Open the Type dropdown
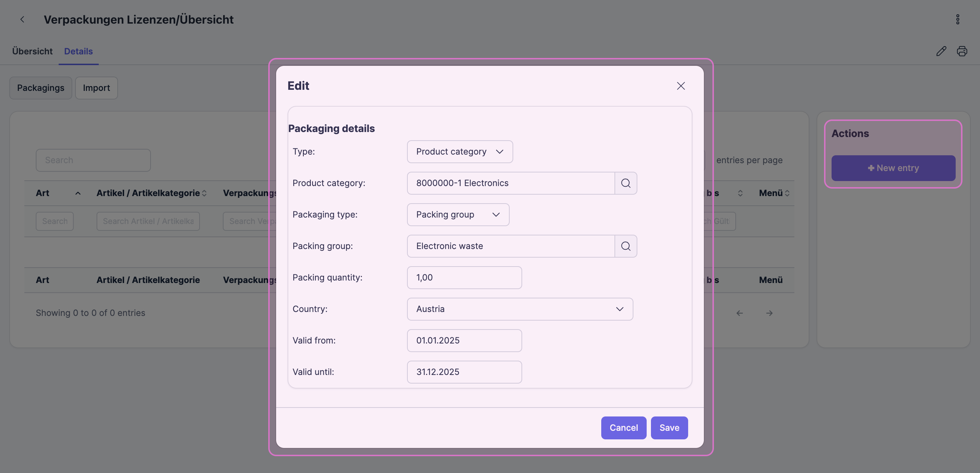The width and height of the screenshot is (980, 473). pos(460,152)
